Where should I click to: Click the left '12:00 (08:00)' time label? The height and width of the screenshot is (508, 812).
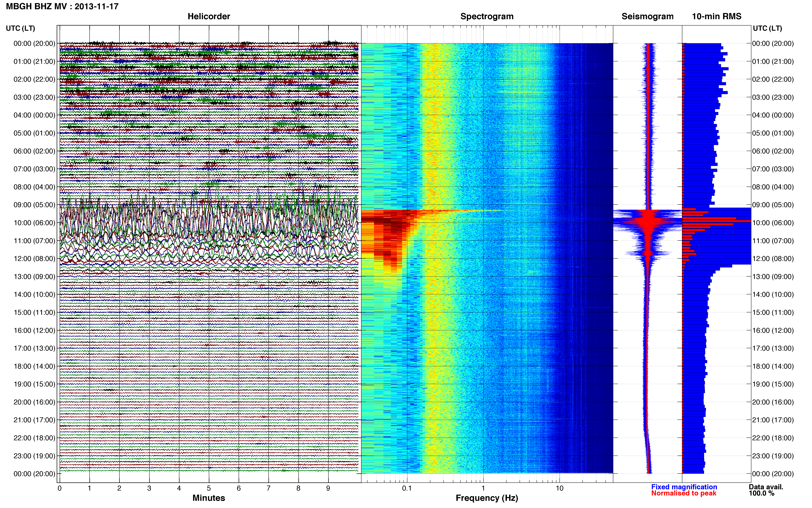[x=34, y=259]
